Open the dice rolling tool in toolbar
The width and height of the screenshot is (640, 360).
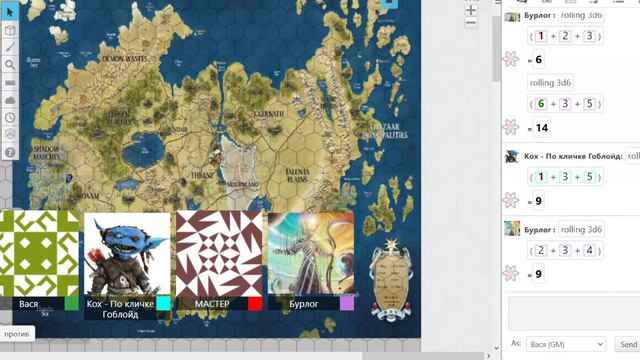(x=10, y=134)
